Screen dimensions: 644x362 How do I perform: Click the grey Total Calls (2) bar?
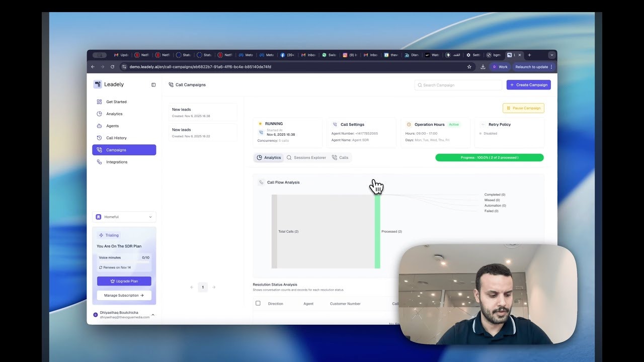(274, 231)
